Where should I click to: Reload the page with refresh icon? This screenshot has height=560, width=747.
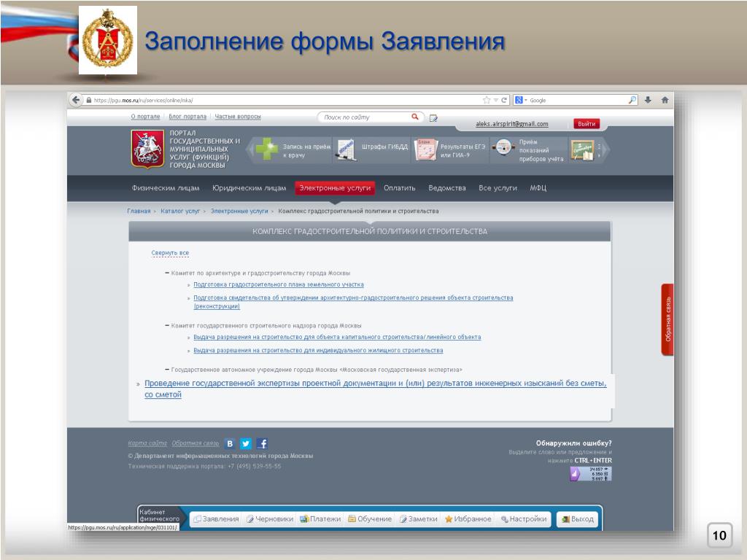[504, 100]
